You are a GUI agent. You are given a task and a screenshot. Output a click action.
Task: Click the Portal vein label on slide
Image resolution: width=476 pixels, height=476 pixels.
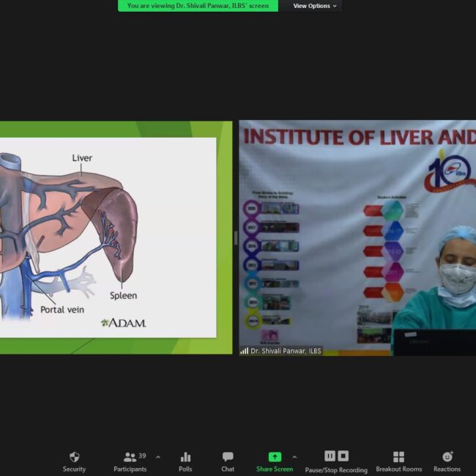pyautogui.click(x=62, y=310)
